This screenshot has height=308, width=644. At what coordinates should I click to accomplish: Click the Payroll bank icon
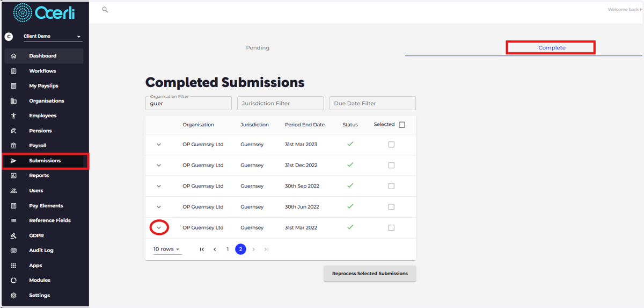[14, 146]
